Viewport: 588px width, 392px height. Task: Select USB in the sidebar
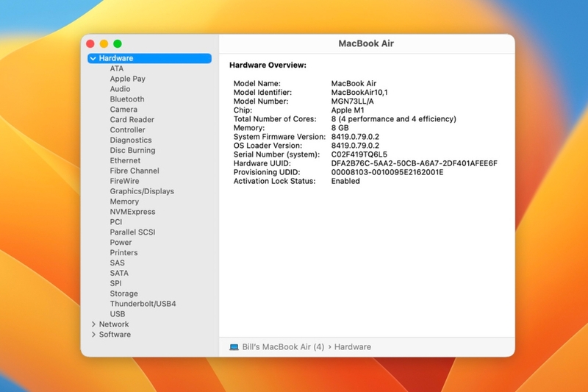coord(118,314)
